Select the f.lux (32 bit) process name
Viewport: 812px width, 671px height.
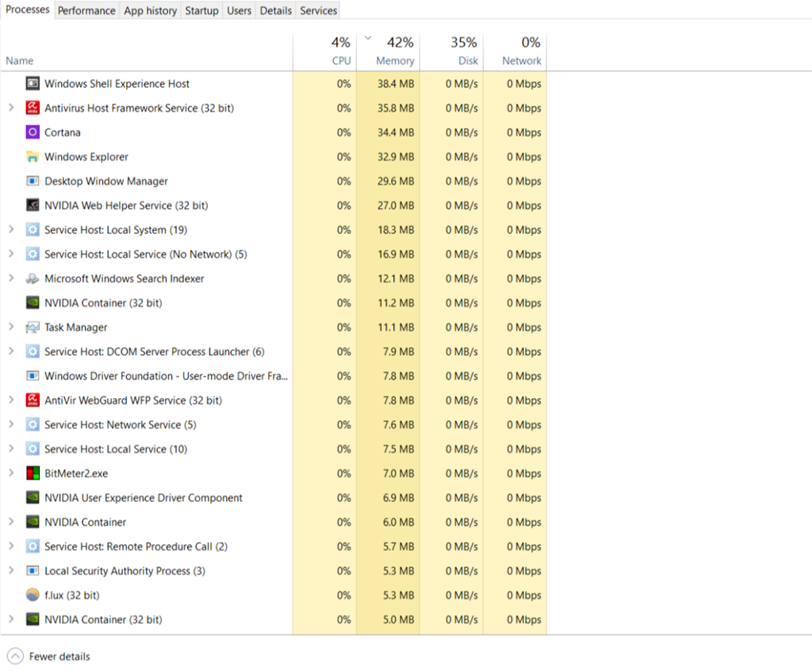pos(72,595)
